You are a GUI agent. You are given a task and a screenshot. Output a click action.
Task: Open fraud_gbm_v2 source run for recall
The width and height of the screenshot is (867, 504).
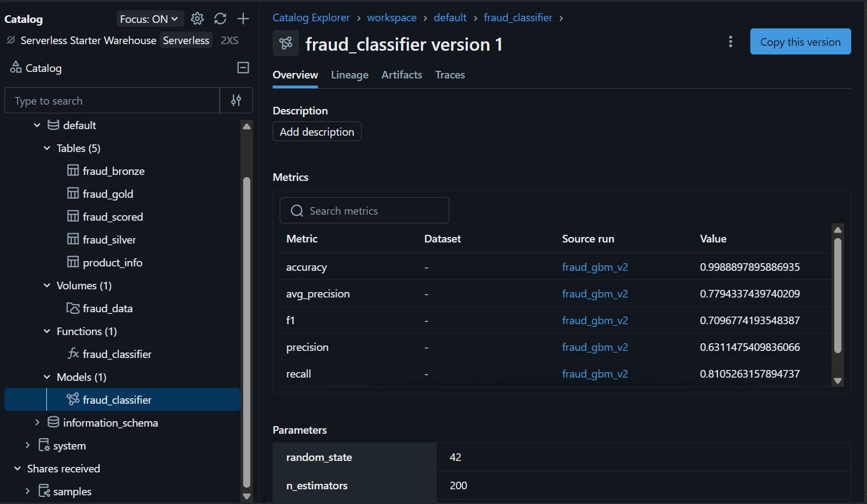[x=595, y=374]
